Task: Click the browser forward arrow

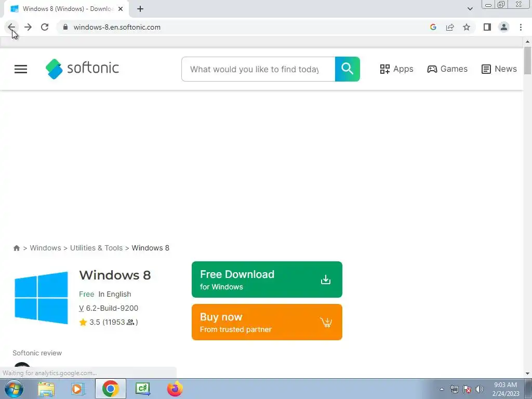Action: tap(28, 27)
